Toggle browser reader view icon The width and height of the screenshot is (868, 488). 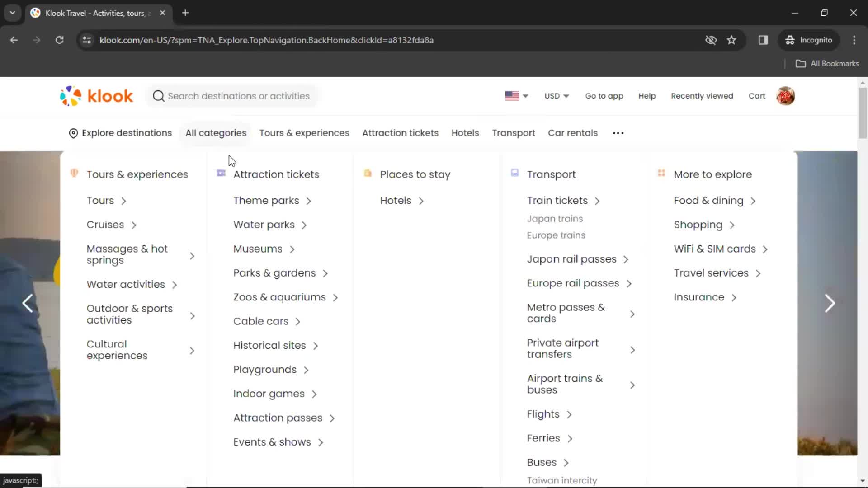(x=763, y=40)
